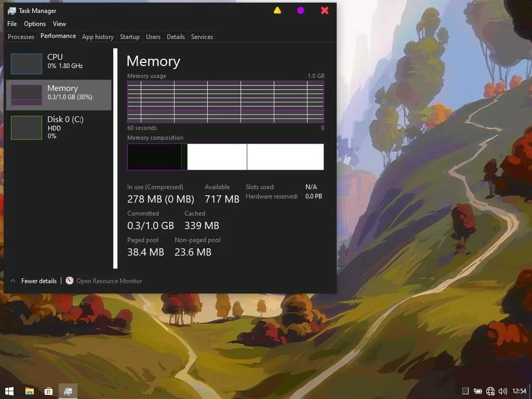This screenshot has width=532, height=399.
Task: Collapse view with Fewer details chevron
Action: tap(13, 281)
